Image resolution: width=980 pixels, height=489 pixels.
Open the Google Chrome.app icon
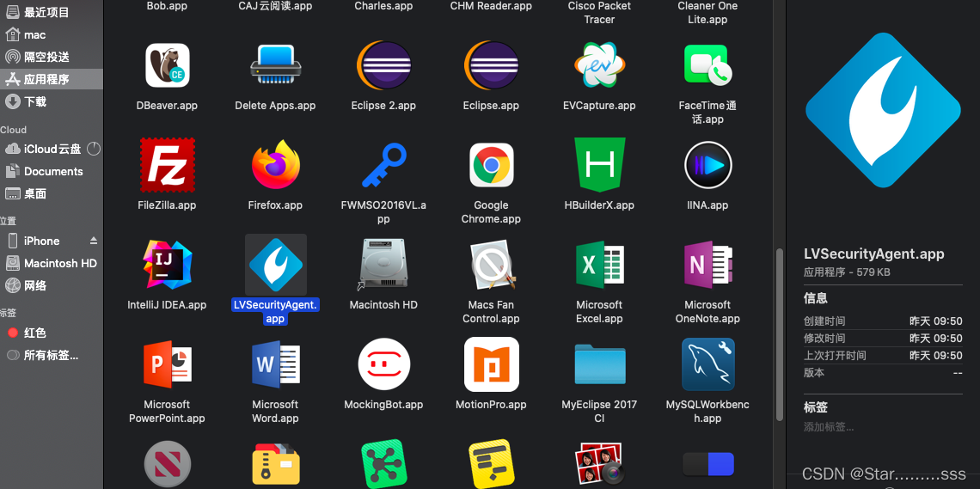pos(491,165)
